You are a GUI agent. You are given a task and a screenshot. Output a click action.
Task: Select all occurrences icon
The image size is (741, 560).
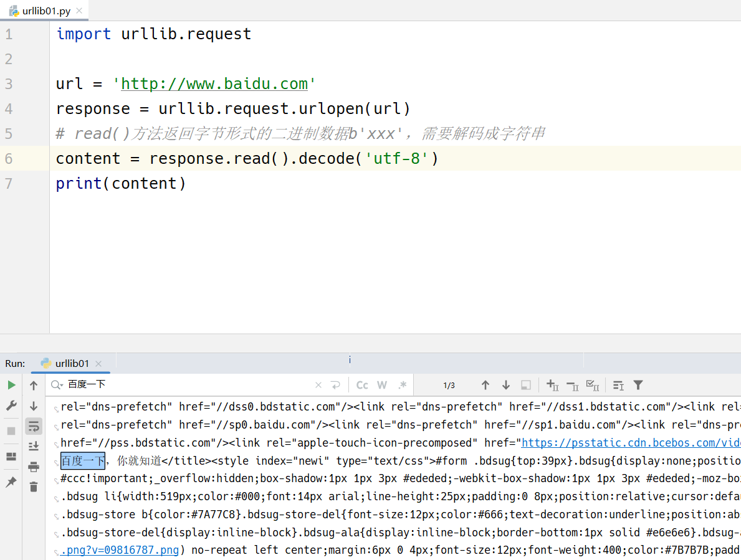(x=593, y=386)
